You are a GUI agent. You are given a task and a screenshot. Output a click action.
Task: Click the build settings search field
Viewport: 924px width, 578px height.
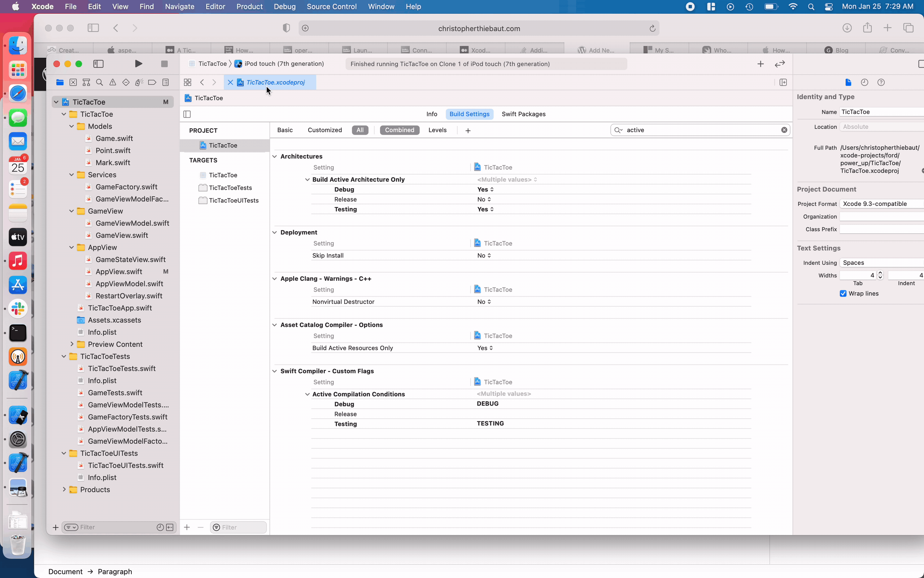701,130
